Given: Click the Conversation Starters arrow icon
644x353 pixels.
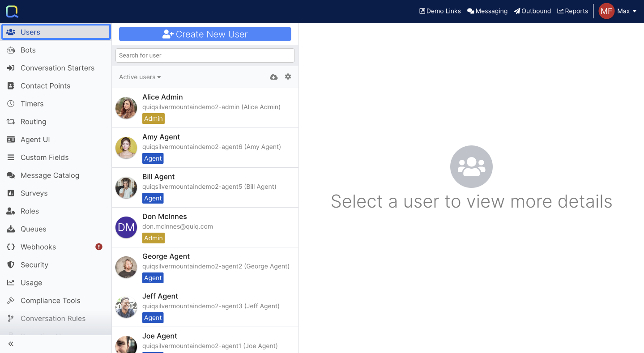Looking at the screenshot, I should point(11,68).
